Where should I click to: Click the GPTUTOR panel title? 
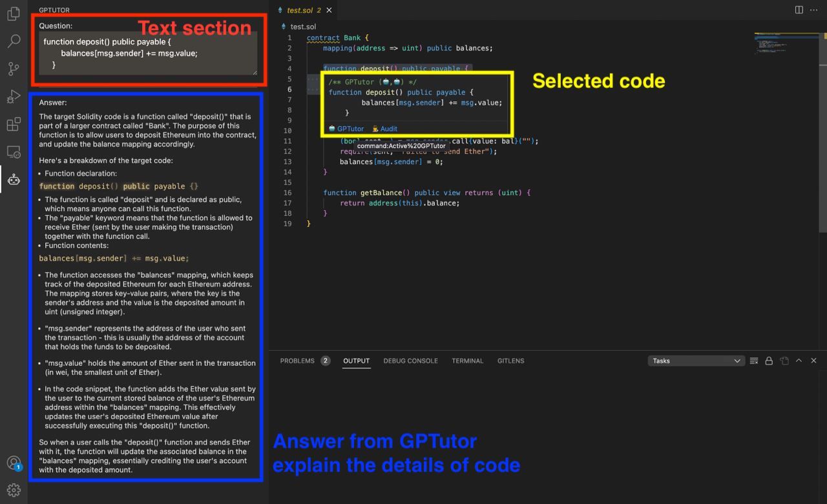click(x=54, y=10)
